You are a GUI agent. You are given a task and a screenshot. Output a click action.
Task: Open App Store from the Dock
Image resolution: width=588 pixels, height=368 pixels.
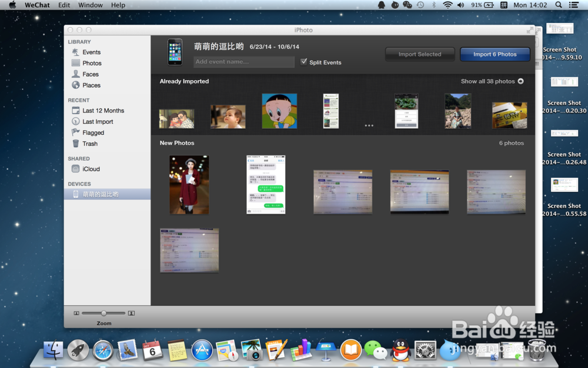(202, 350)
